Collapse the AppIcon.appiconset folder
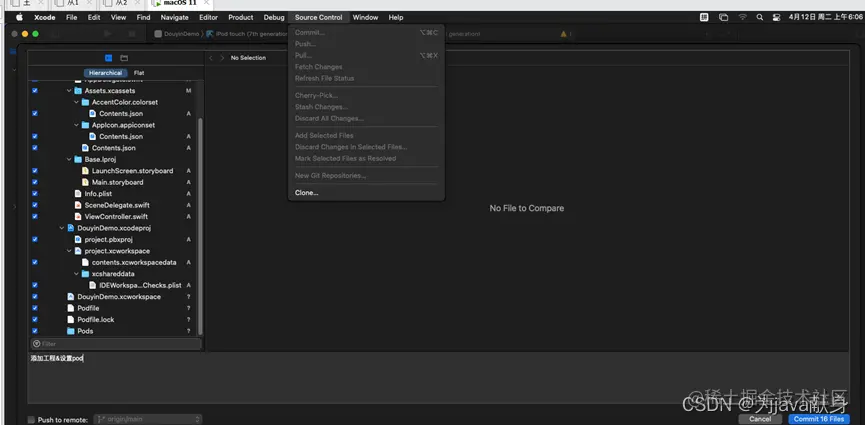Image resolution: width=865 pixels, height=425 pixels. coord(76,125)
